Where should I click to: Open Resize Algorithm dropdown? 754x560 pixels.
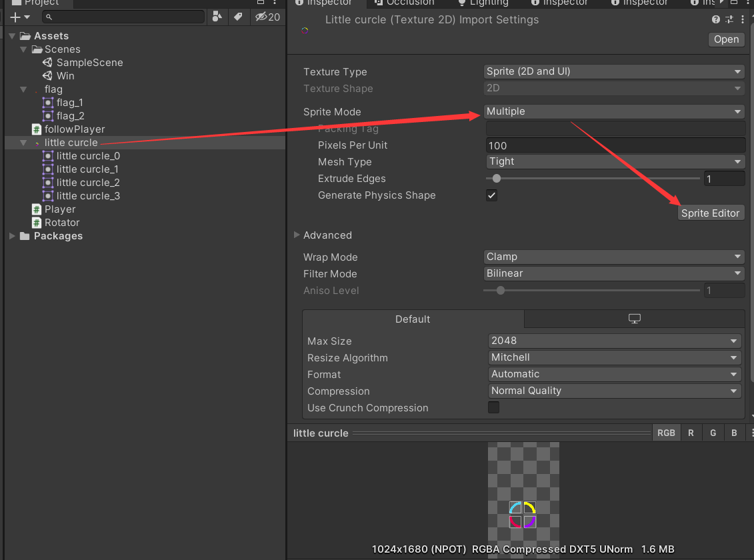[x=615, y=357]
